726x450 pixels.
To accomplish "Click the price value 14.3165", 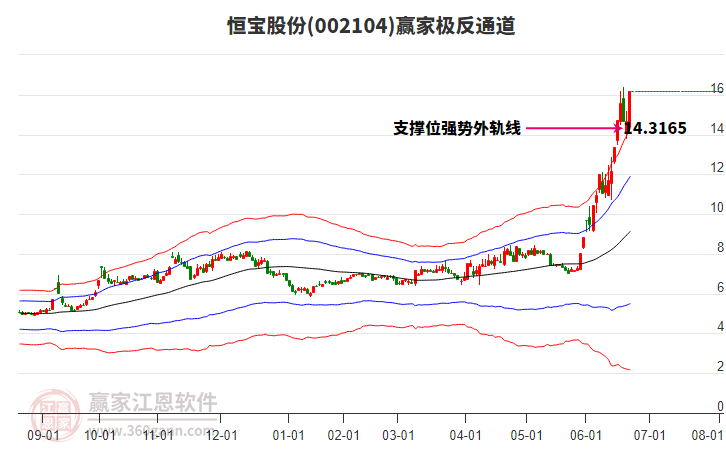I will coord(655,128).
